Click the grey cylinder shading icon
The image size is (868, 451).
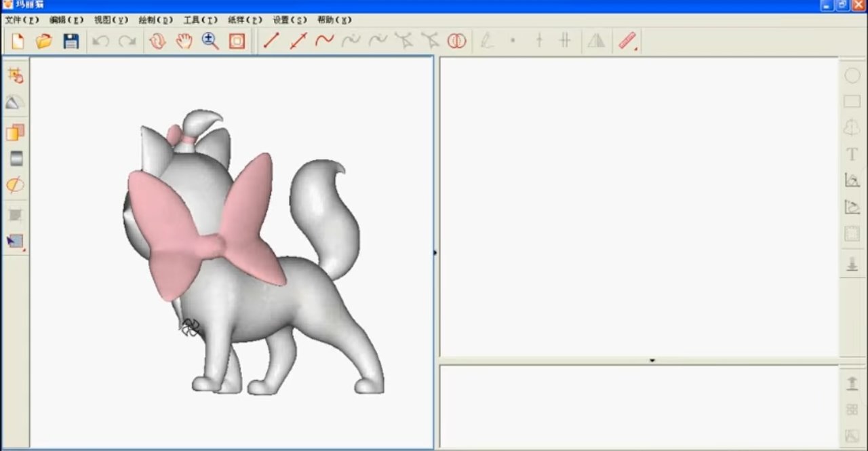coord(16,158)
